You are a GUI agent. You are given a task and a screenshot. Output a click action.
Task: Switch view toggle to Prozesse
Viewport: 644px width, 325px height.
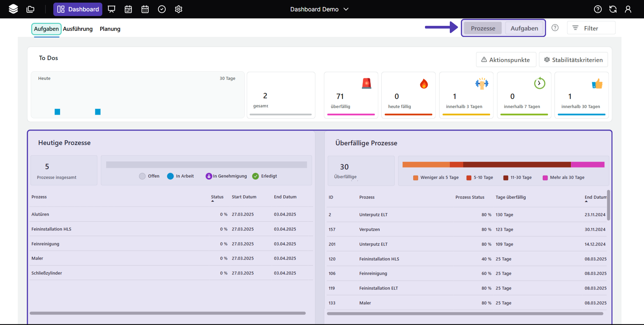click(x=483, y=28)
